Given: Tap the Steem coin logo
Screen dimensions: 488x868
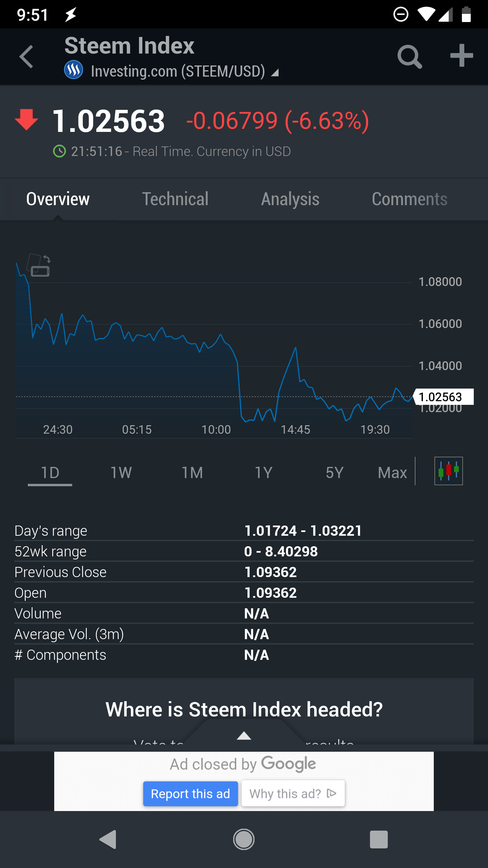Looking at the screenshot, I should coord(74,70).
